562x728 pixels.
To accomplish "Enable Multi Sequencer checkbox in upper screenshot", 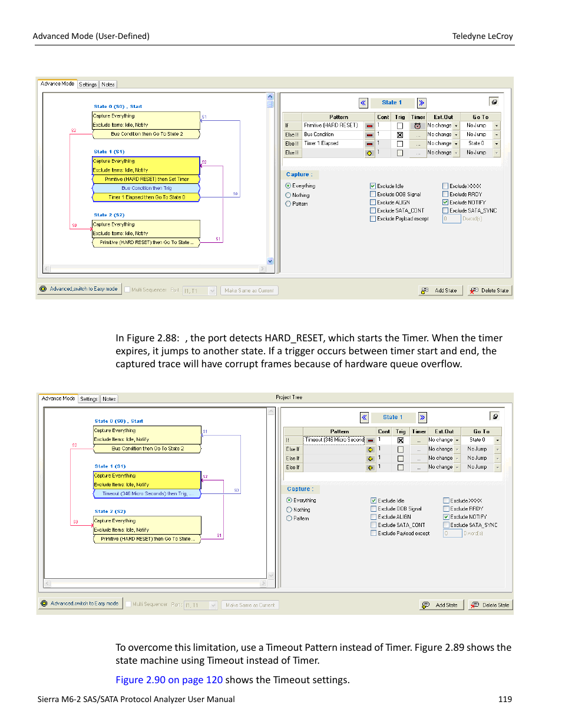I will coord(127,290).
